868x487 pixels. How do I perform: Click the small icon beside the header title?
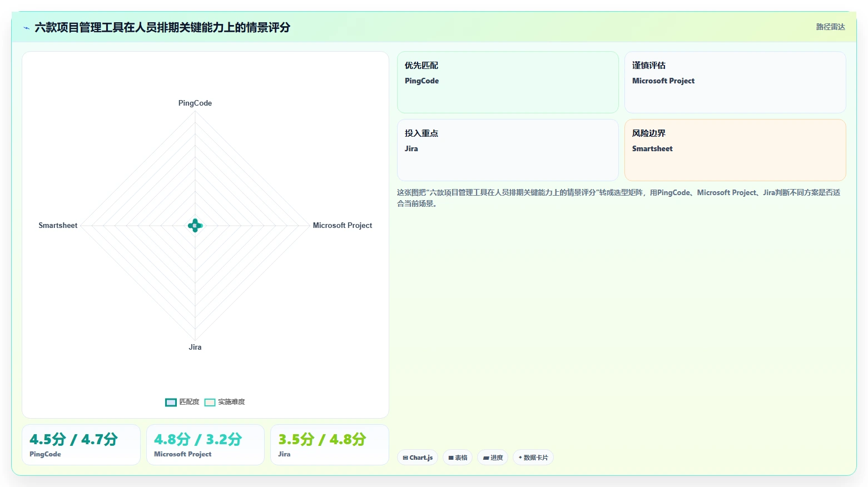[26, 28]
